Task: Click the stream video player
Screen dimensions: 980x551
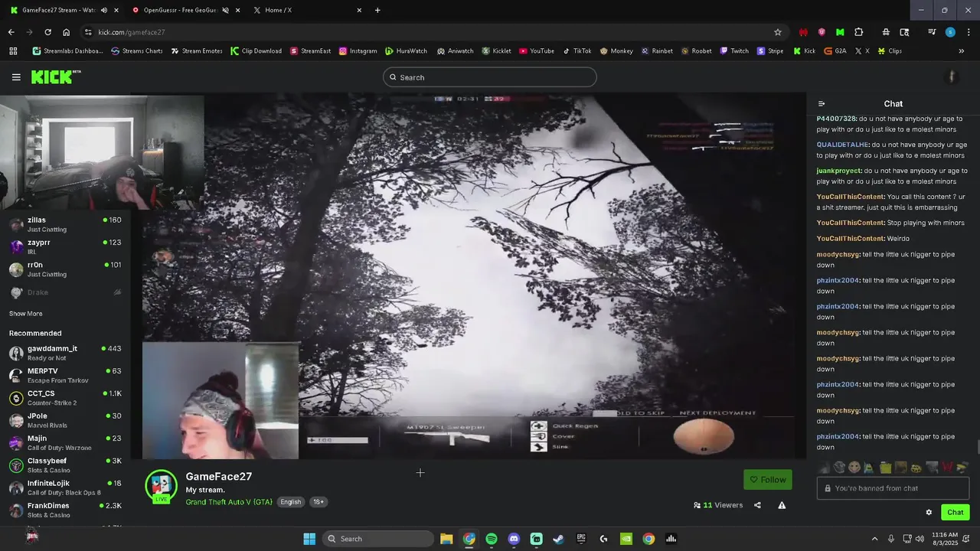Action: [x=469, y=277]
